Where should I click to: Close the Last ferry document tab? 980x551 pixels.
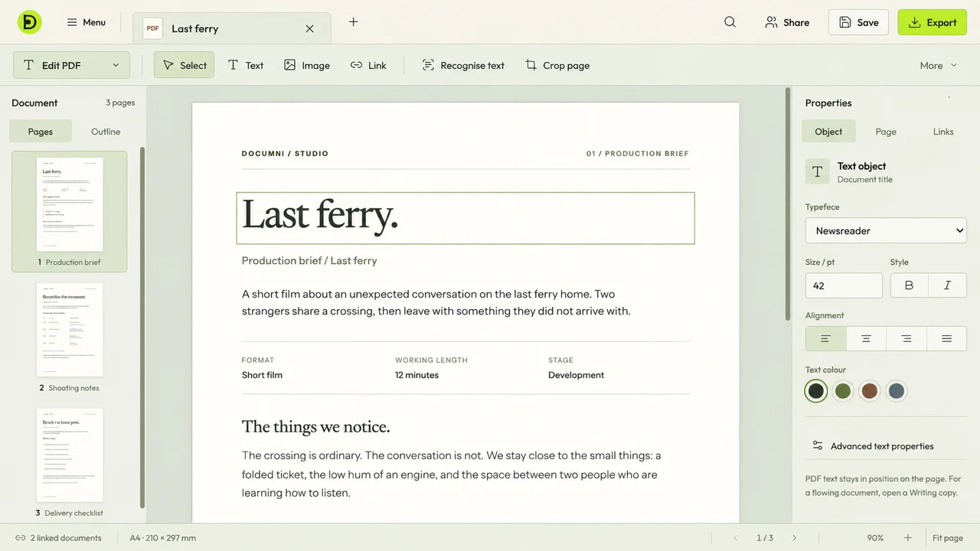coord(309,28)
